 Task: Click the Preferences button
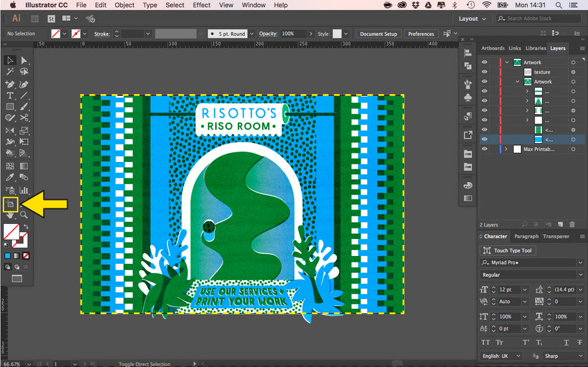(x=421, y=34)
